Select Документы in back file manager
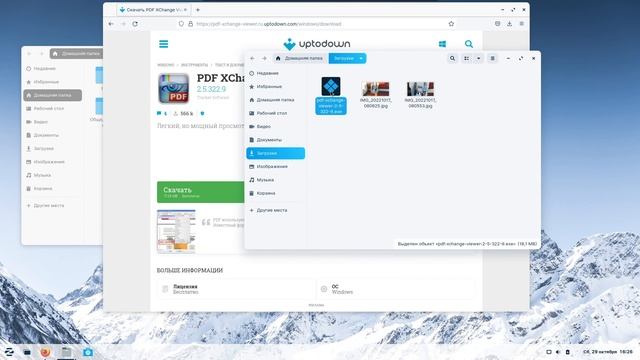 [53, 135]
